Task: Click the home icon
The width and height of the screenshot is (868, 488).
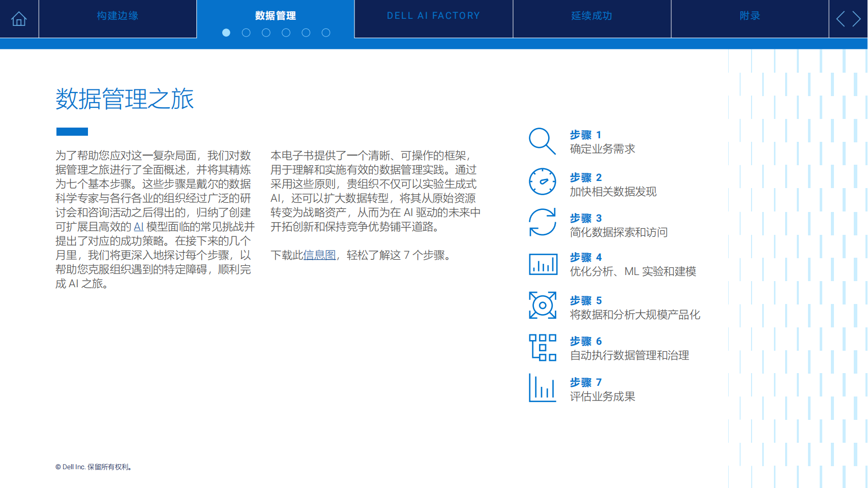Action: pos(19,19)
